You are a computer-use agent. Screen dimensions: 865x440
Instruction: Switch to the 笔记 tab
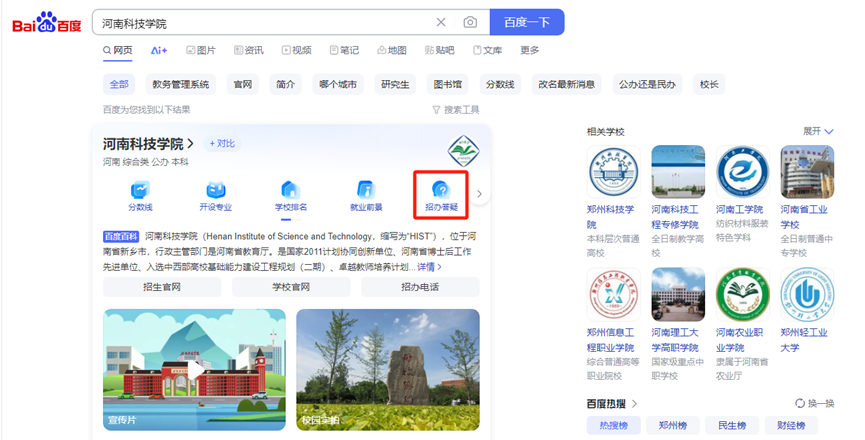[x=344, y=50]
